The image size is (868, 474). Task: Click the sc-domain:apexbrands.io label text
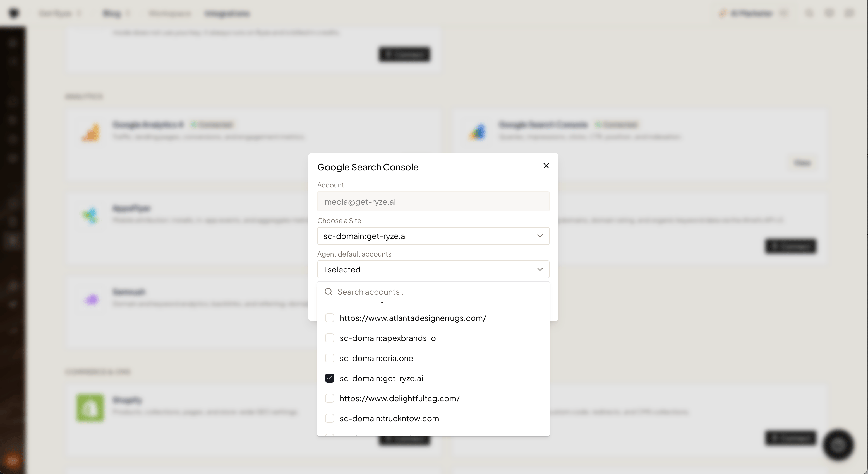(387, 338)
